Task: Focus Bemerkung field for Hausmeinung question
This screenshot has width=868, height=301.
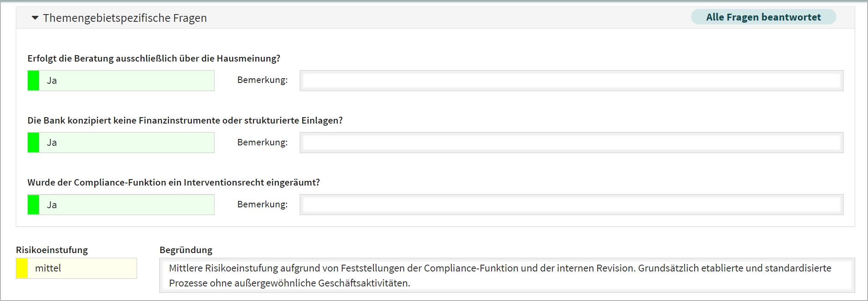Action: pos(571,81)
